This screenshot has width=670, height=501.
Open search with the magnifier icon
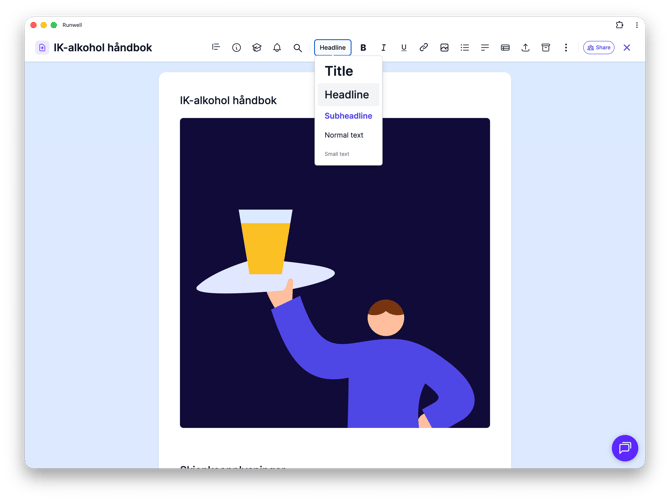(297, 47)
